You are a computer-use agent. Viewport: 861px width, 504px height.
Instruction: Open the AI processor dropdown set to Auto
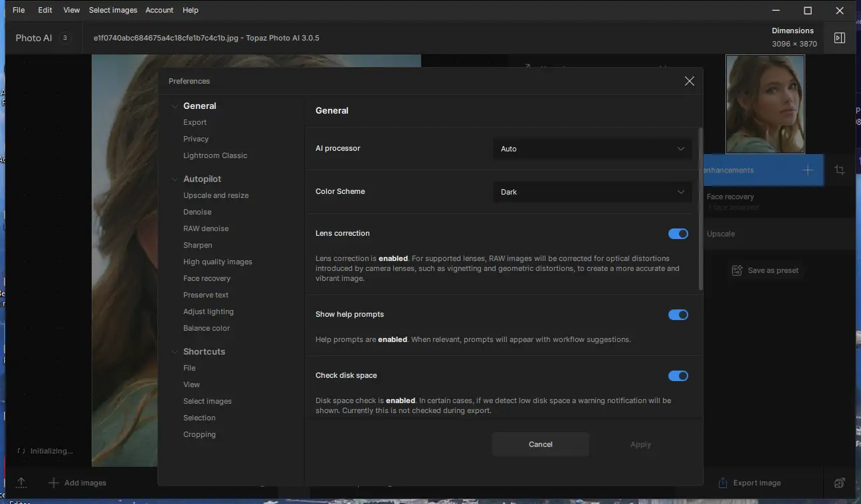coord(592,149)
